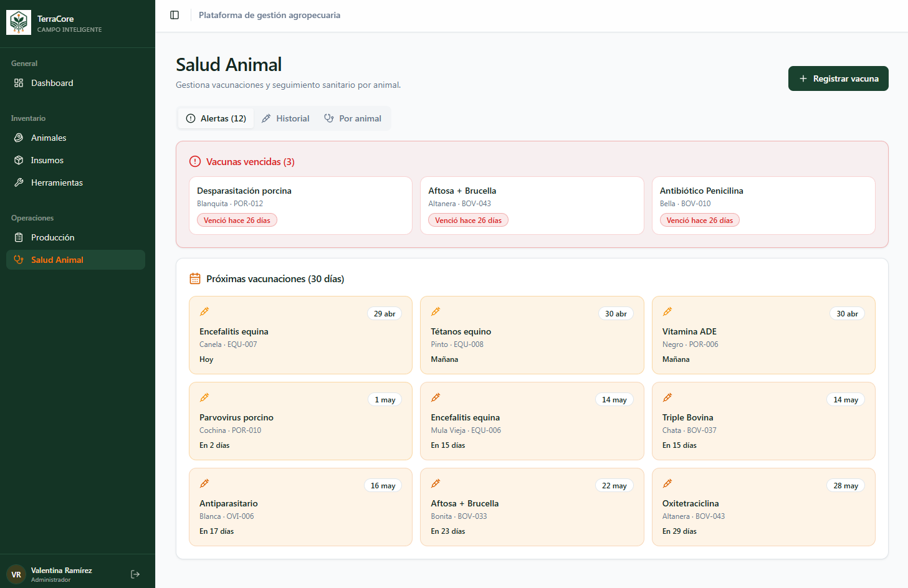Click the 16 may date badge
The height and width of the screenshot is (588, 908).
(x=383, y=485)
